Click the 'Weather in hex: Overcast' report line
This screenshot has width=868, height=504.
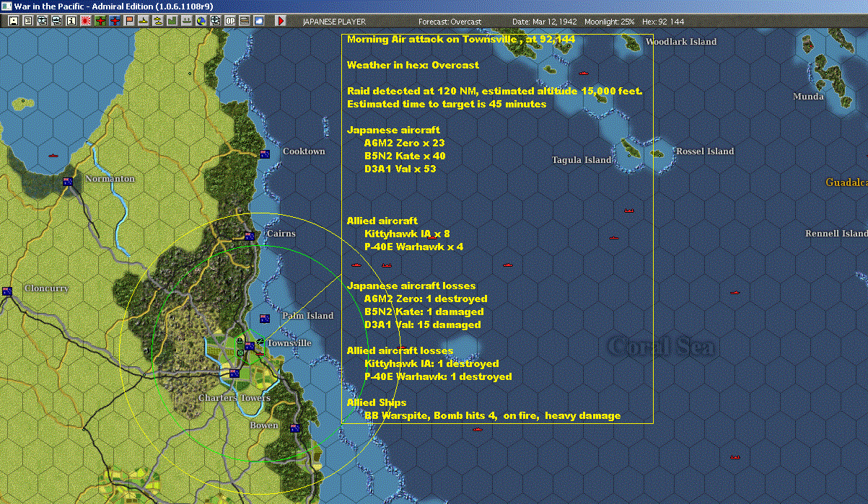coord(413,65)
